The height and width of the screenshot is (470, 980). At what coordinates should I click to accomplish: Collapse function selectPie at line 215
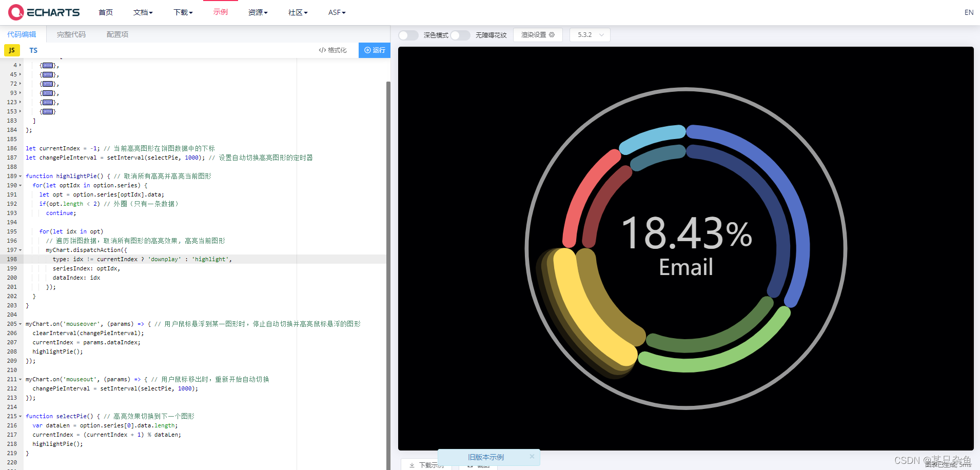pyautogui.click(x=21, y=416)
